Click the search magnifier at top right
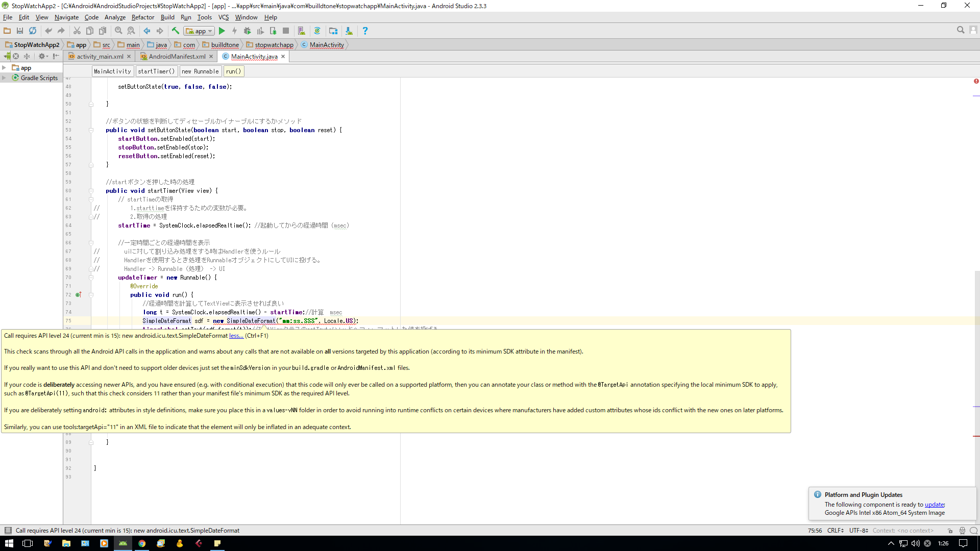Viewport: 980px width, 551px height. click(960, 30)
